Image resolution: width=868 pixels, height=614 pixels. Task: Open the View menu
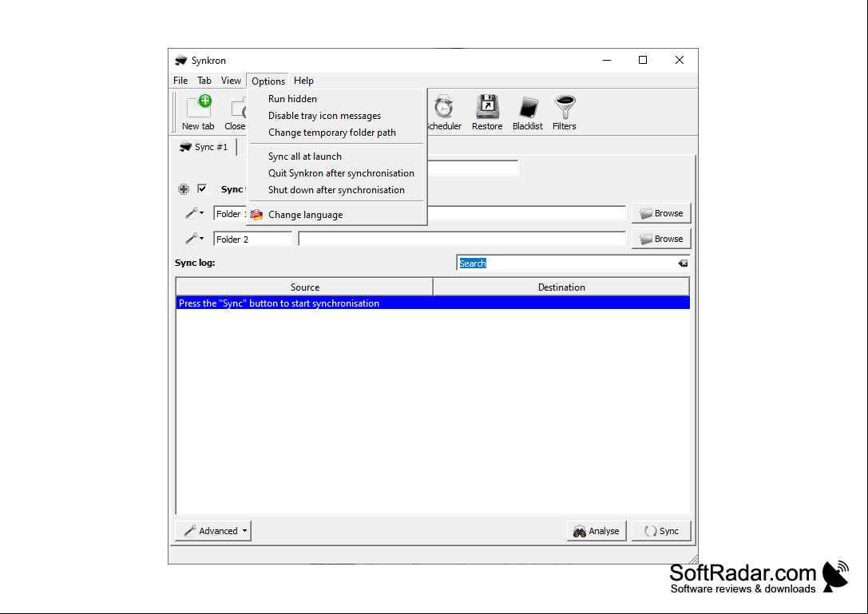coord(231,81)
